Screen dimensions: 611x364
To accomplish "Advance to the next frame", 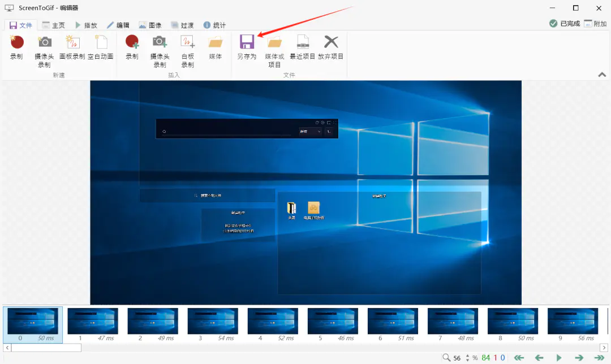I will point(579,358).
